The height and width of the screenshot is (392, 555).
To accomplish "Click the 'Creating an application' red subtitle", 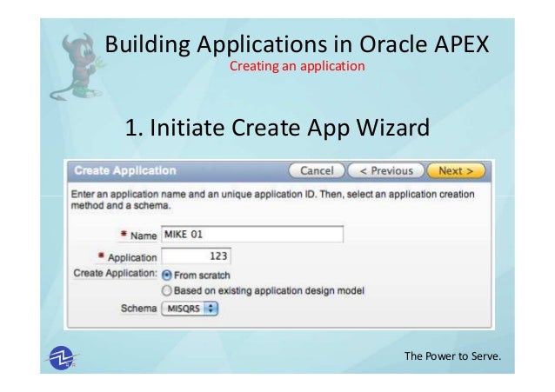I will 297,66.
